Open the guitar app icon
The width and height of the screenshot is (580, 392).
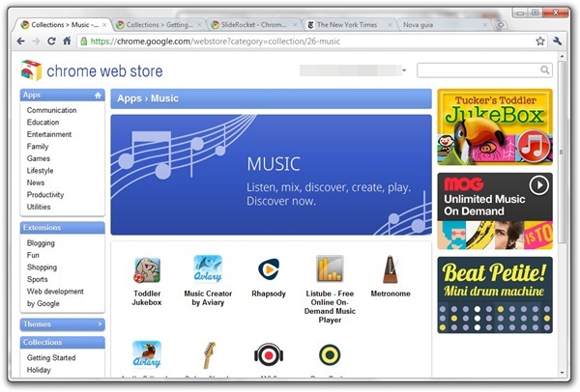209,355
